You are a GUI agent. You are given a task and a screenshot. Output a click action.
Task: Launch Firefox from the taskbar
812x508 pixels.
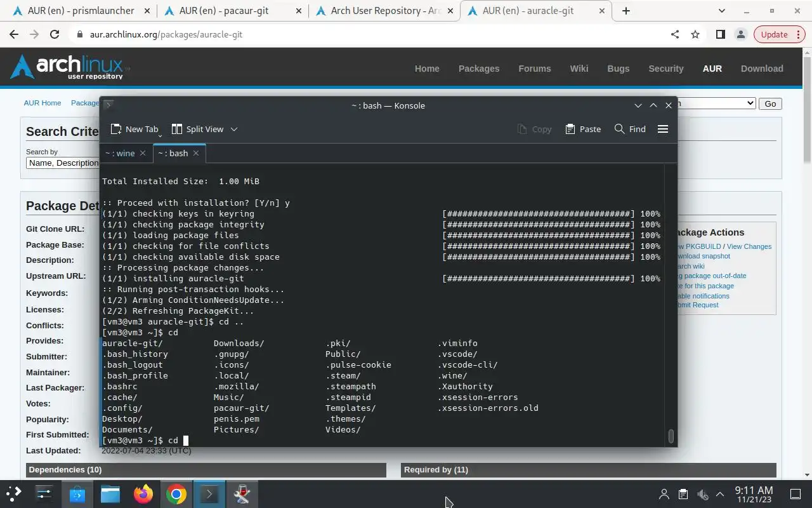(143, 493)
